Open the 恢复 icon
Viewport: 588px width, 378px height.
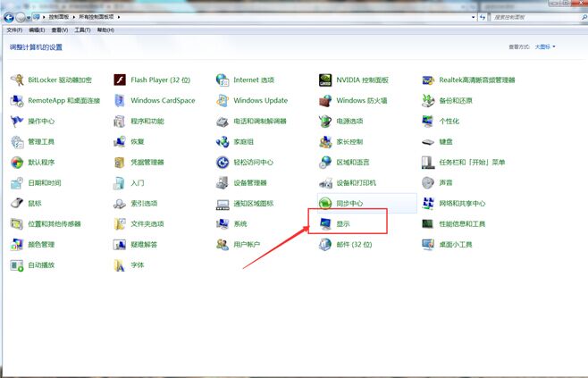coord(120,142)
